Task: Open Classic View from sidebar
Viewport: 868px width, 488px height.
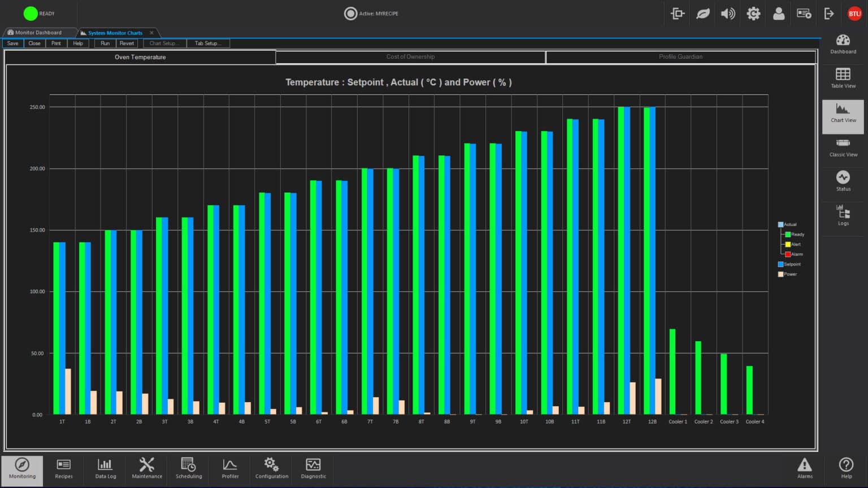Action: [843, 147]
